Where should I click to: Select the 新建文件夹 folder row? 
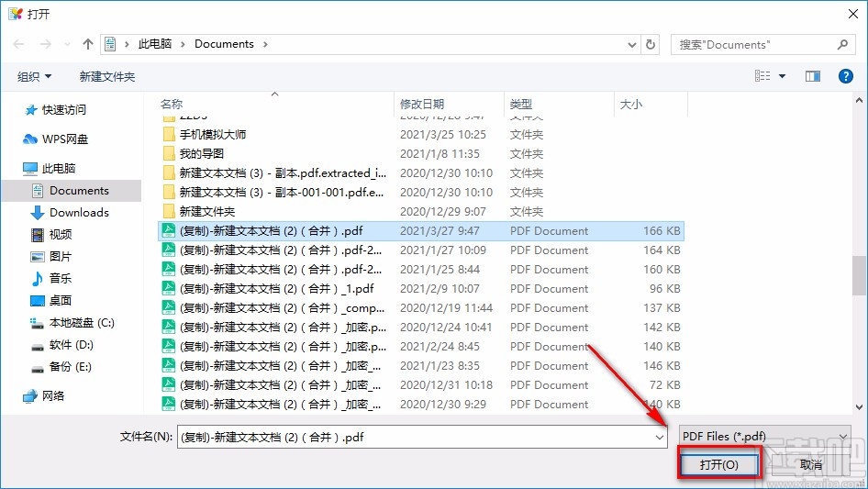point(421,212)
